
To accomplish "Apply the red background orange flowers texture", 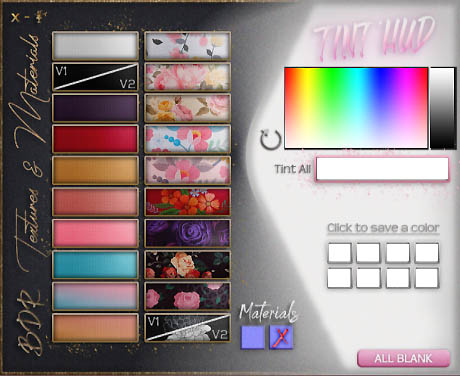I will 188,202.
